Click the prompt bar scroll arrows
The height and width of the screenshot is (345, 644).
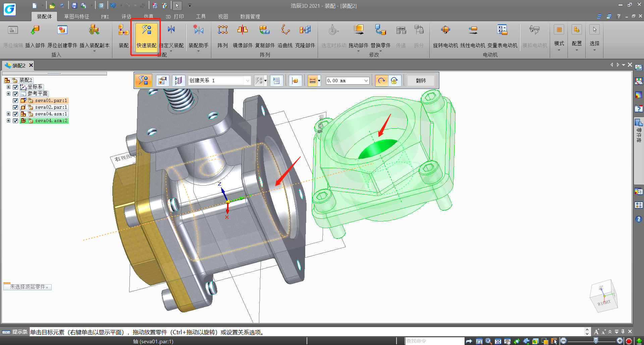[587, 332]
